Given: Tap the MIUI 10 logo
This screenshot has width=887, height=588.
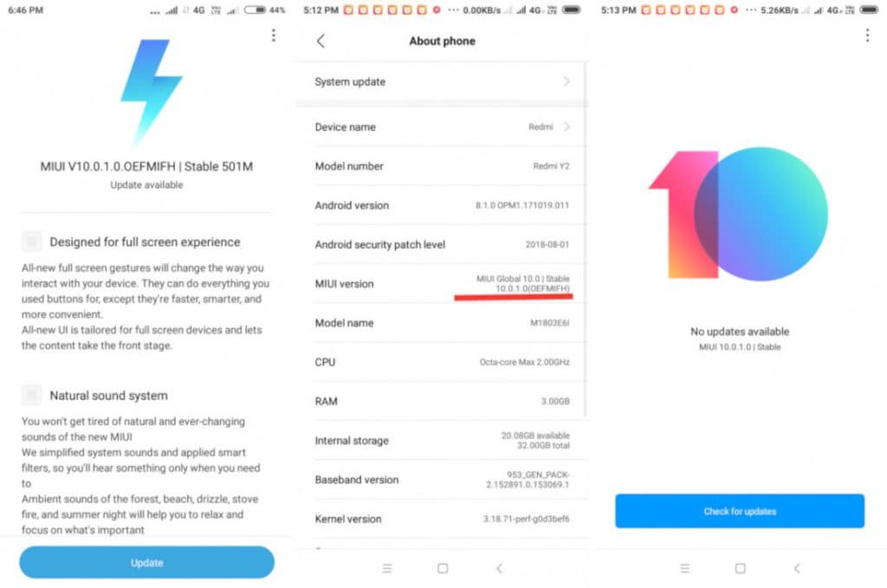Looking at the screenshot, I should [x=738, y=214].
